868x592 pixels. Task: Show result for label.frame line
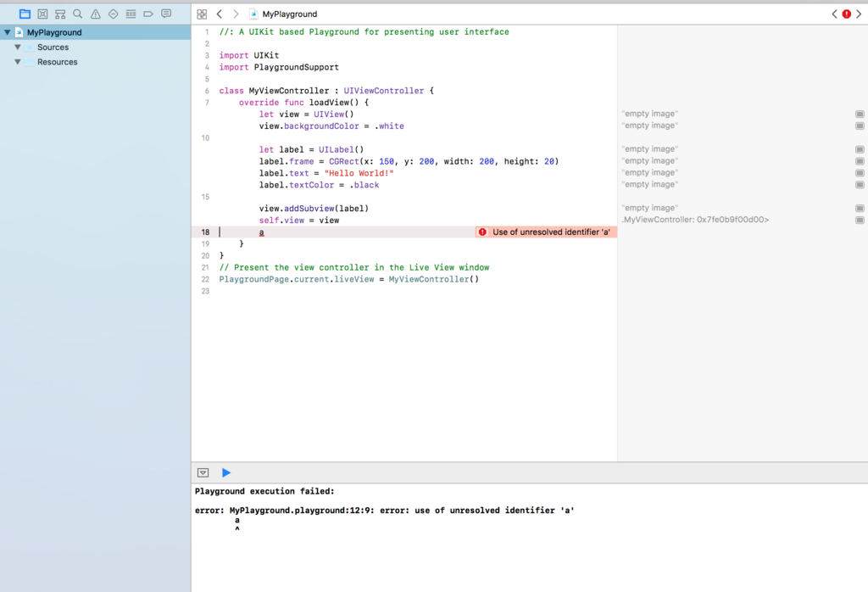pyautogui.click(x=860, y=161)
